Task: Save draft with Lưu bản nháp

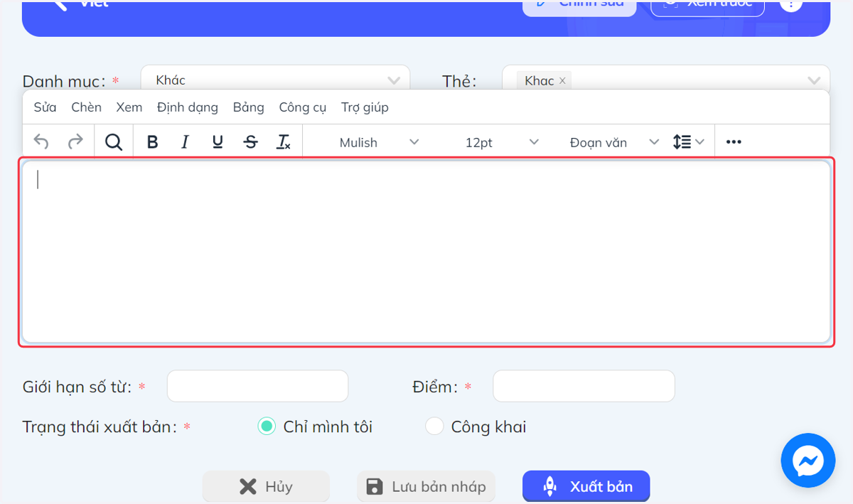Action: point(426,486)
